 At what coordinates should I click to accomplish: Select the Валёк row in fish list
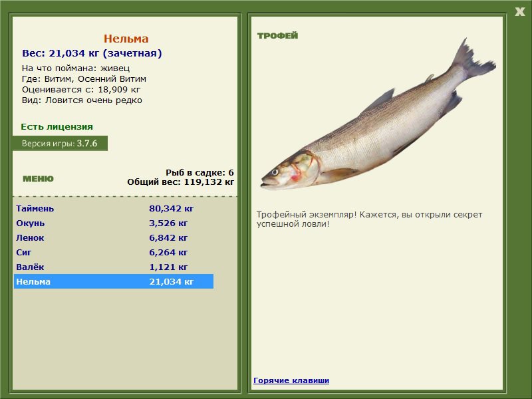point(114,267)
